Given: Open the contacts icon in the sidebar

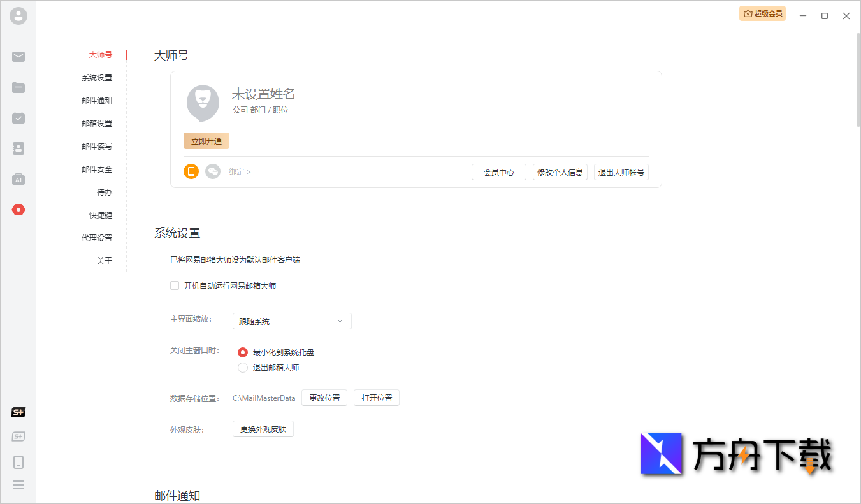Looking at the screenshot, I should (x=18, y=148).
